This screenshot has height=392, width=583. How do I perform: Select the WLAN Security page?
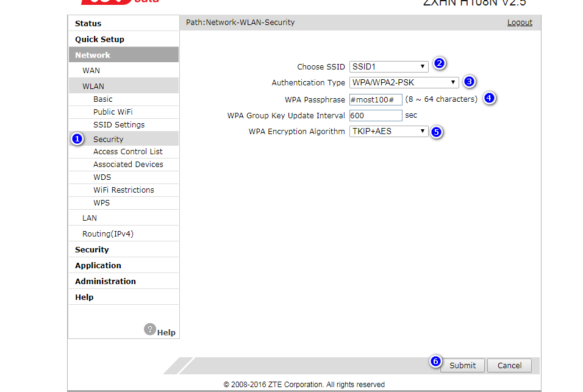coord(124,139)
